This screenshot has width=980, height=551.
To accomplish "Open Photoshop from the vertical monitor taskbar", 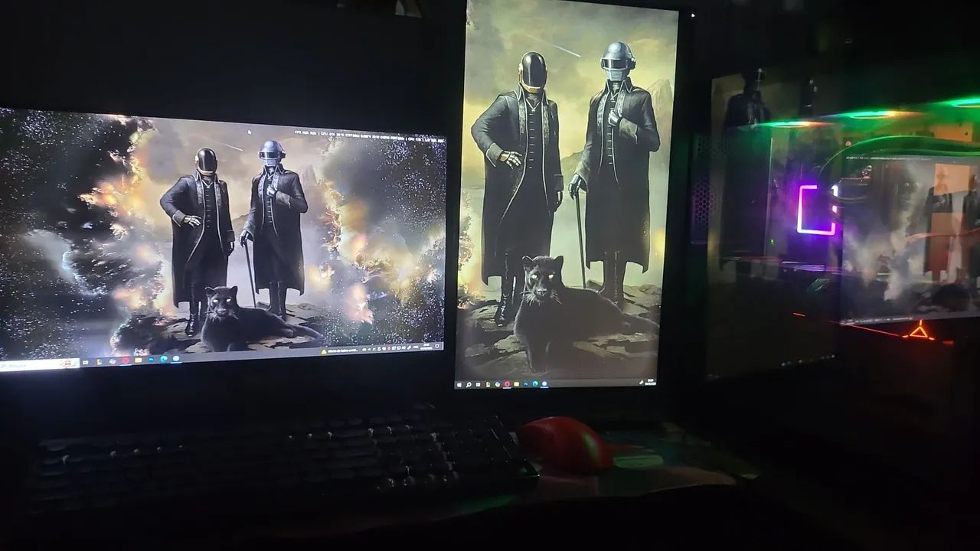I will coord(526,383).
